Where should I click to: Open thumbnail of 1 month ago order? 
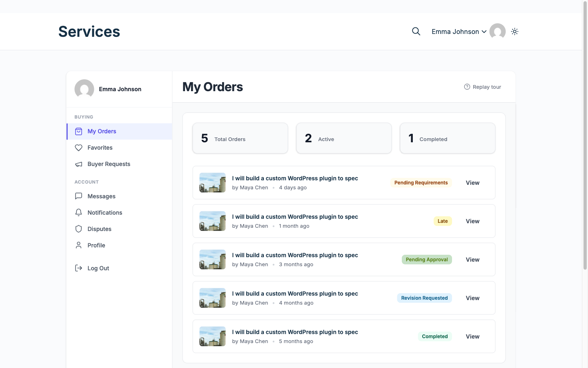tap(212, 221)
